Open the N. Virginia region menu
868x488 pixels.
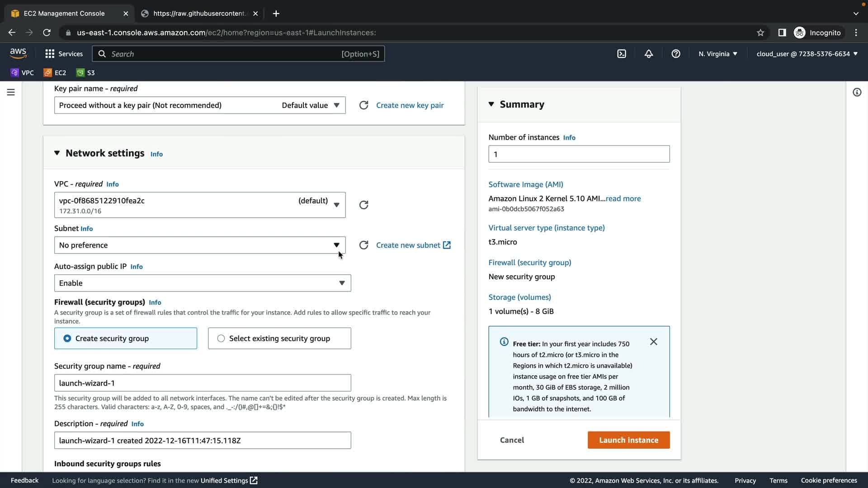click(717, 54)
